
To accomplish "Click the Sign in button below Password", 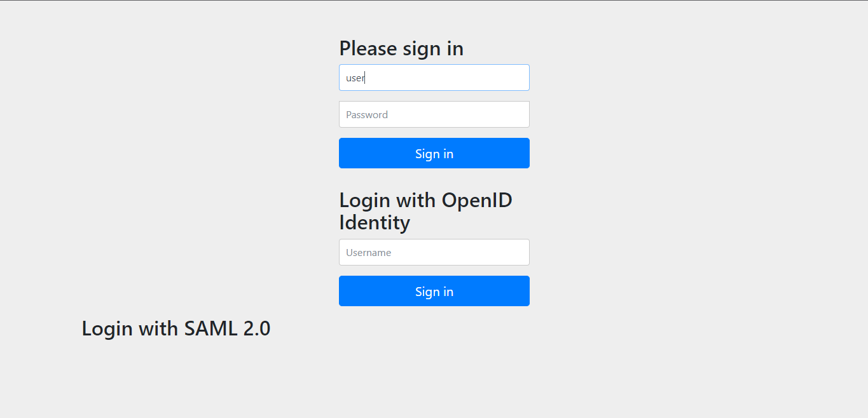I will 434,153.
